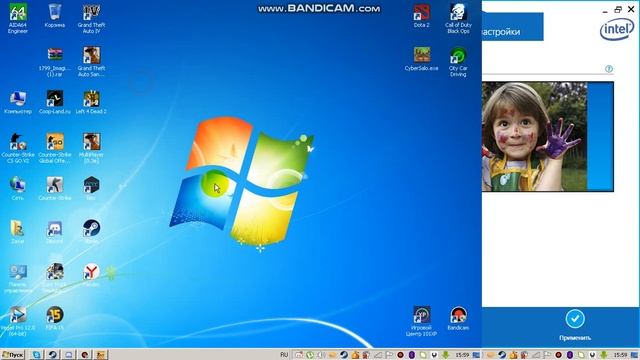Viewport: 640px width, 360px height.
Task: Launch Left 4 Dead 2 shortcut
Action: tap(91, 102)
